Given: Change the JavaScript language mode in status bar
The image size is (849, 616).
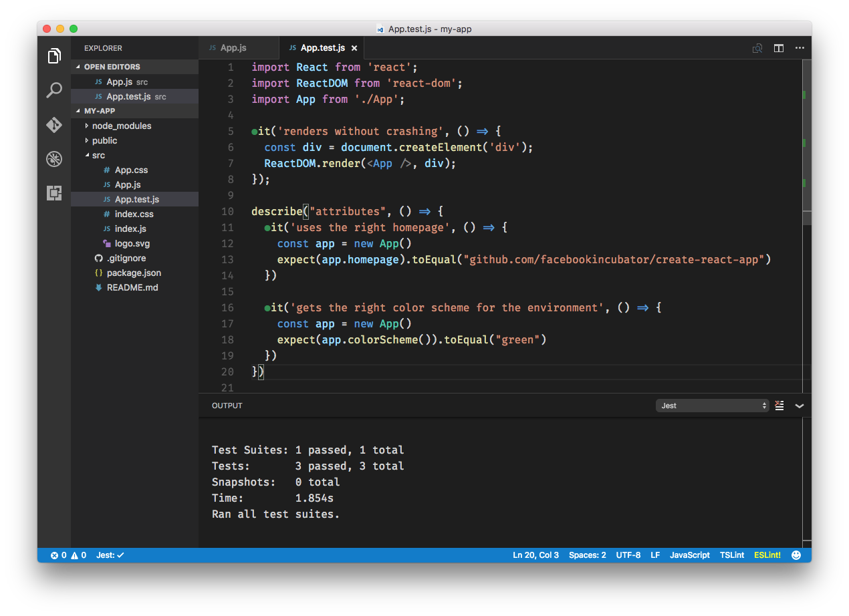Looking at the screenshot, I should pyautogui.click(x=689, y=555).
